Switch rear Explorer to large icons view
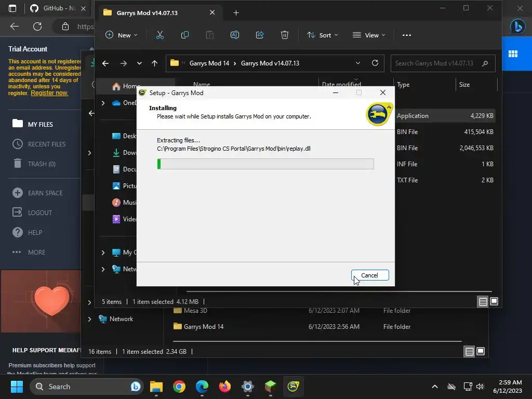This screenshot has width=532, height=399. pyautogui.click(x=481, y=352)
